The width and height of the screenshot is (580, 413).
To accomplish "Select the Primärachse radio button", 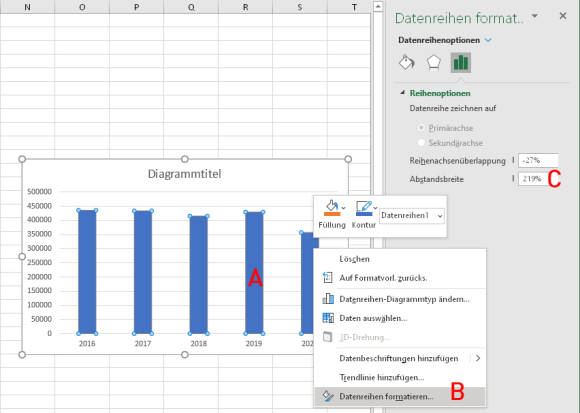I will 421,128.
